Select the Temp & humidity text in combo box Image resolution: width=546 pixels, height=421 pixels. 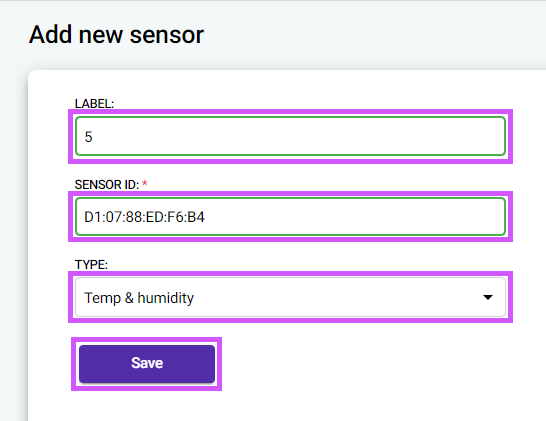(139, 298)
